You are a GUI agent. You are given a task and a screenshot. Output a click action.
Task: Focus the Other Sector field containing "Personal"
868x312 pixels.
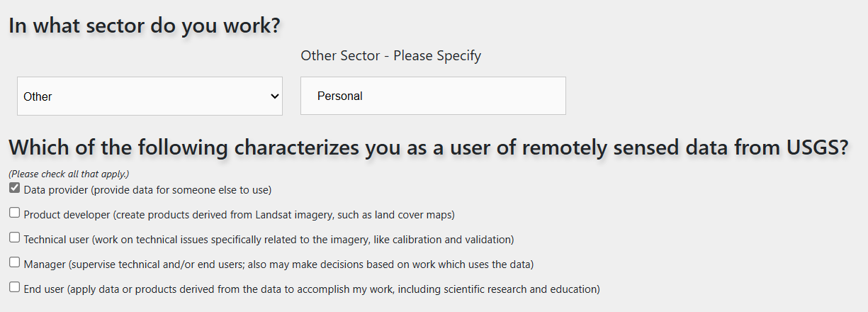point(433,96)
